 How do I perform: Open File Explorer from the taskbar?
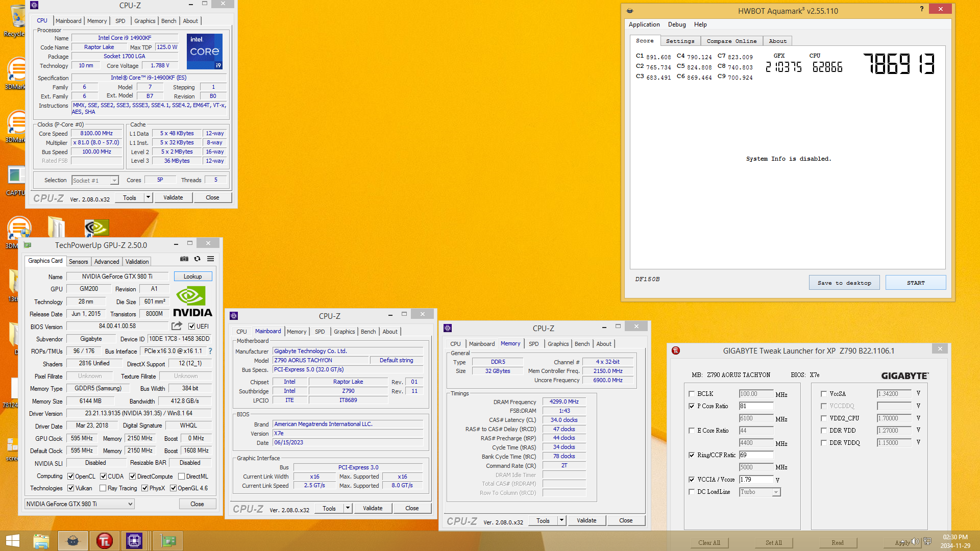coord(41,541)
